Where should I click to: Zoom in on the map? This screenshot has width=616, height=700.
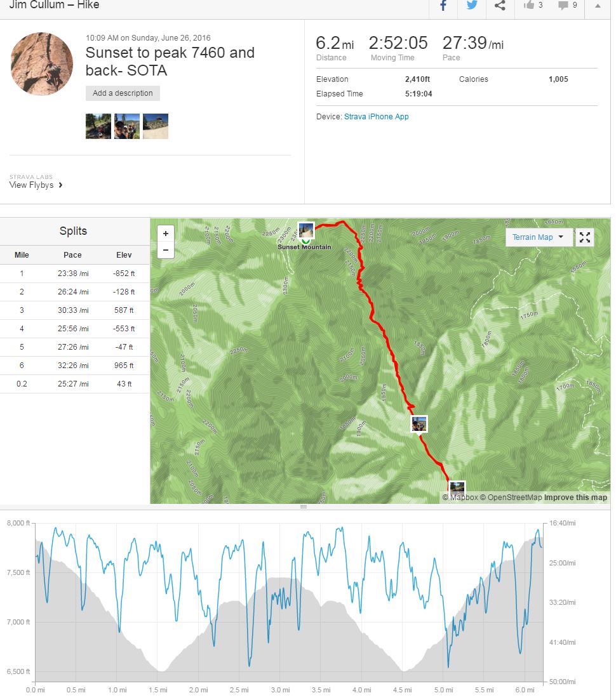coord(165,234)
